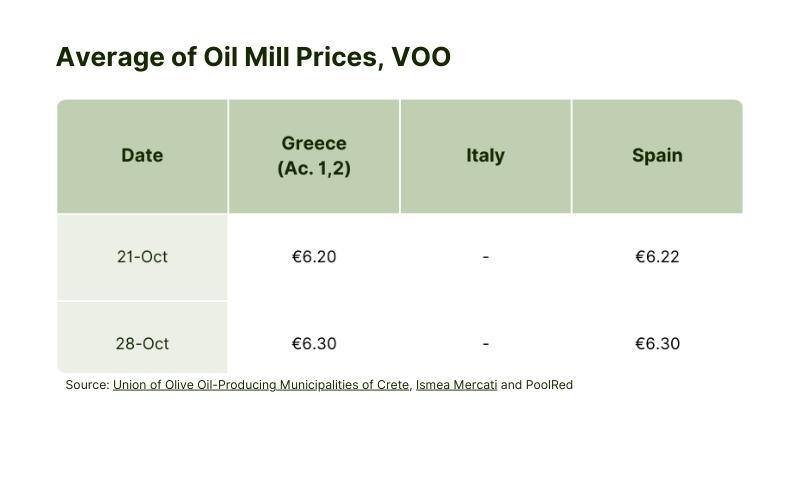The width and height of the screenshot is (800, 500).
Task: Click the Average of Oil Mill Prices title
Action: (253, 57)
